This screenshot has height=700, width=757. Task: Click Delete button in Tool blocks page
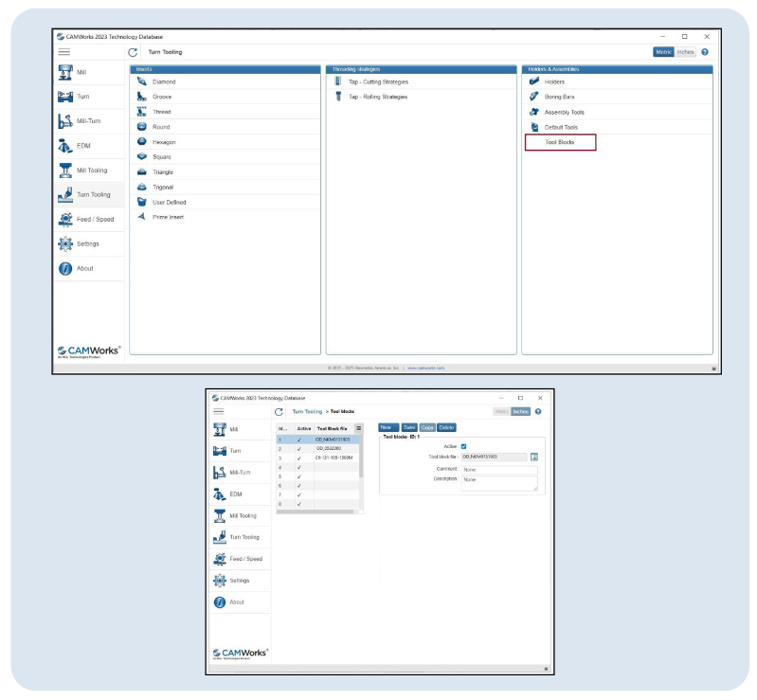click(x=446, y=428)
